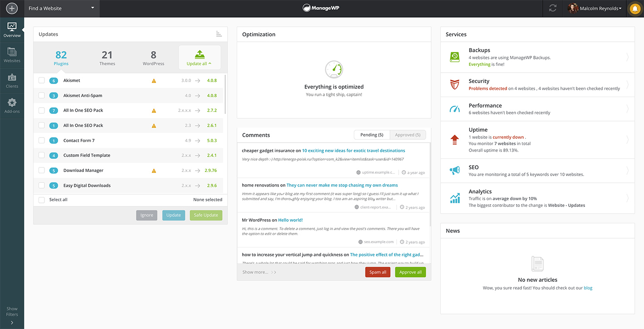Expand the Performance service chevron

(x=628, y=109)
